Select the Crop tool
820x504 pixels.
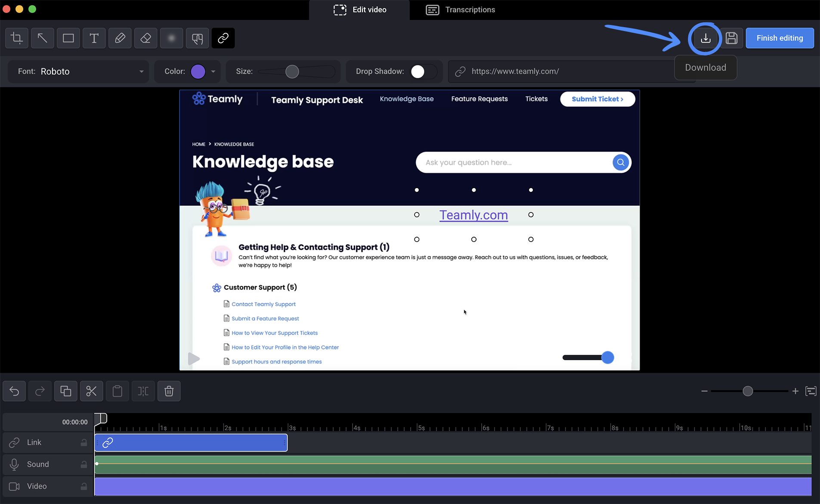pyautogui.click(x=17, y=38)
